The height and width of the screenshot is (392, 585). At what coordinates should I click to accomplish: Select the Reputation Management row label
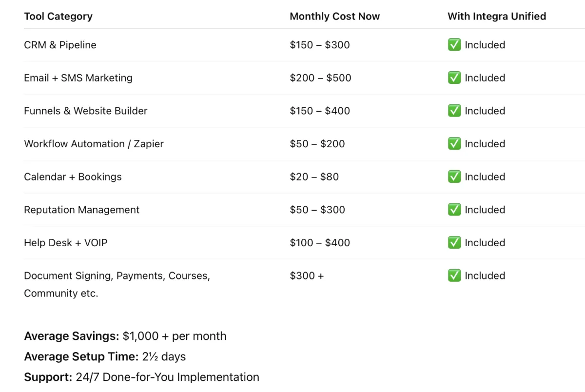pyautogui.click(x=81, y=210)
